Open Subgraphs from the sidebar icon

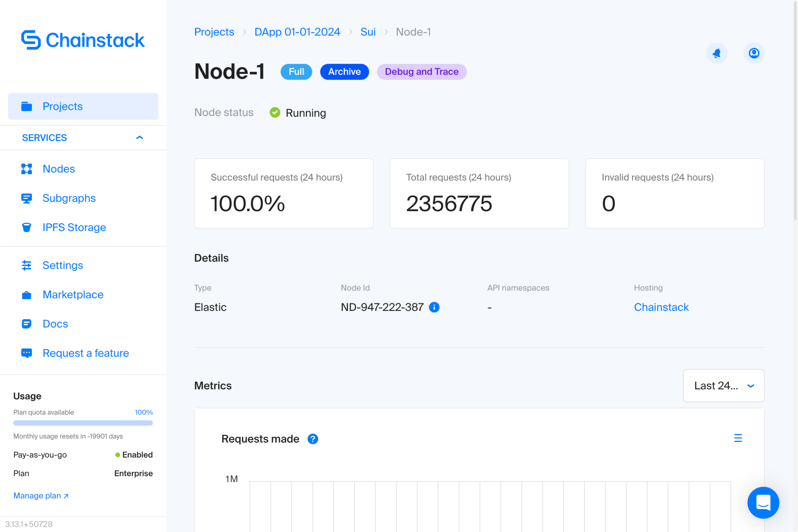pyautogui.click(x=26, y=198)
